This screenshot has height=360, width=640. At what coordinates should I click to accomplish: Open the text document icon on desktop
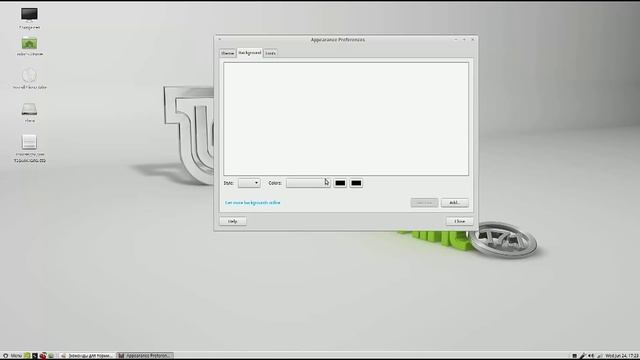(x=29, y=142)
